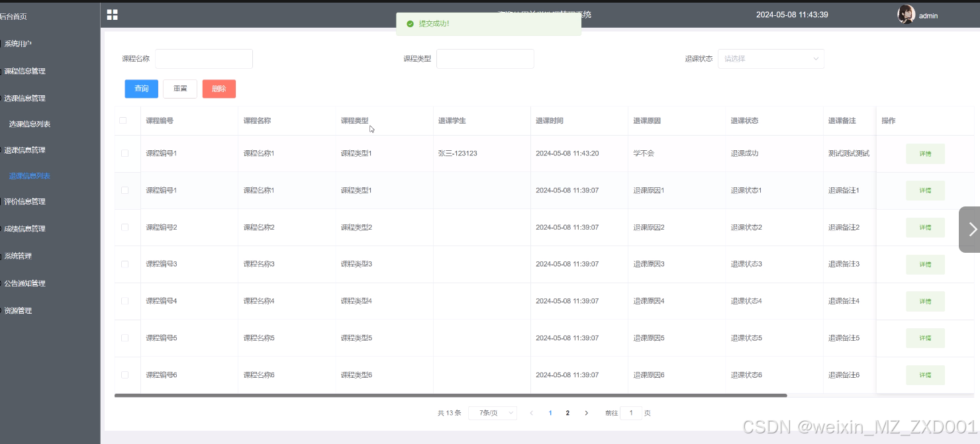Check the row for 课程编号2

(x=124, y=228)
